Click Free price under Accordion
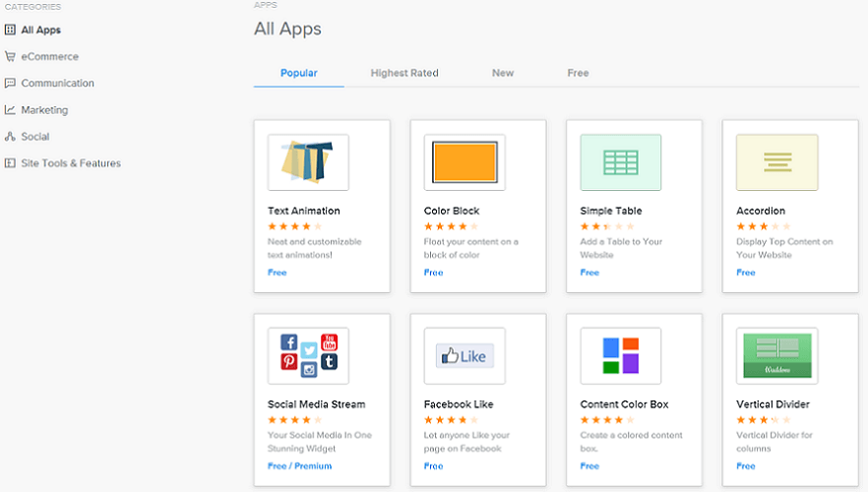868x492 pixels. [x=746, y=273]
